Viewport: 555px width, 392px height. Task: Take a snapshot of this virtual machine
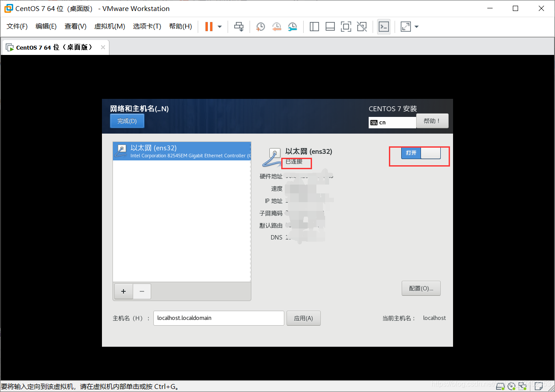click(x=261, y=27)
